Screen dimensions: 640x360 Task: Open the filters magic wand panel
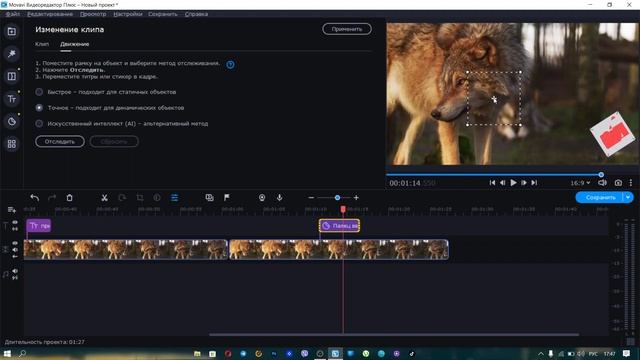coord(11,54)
